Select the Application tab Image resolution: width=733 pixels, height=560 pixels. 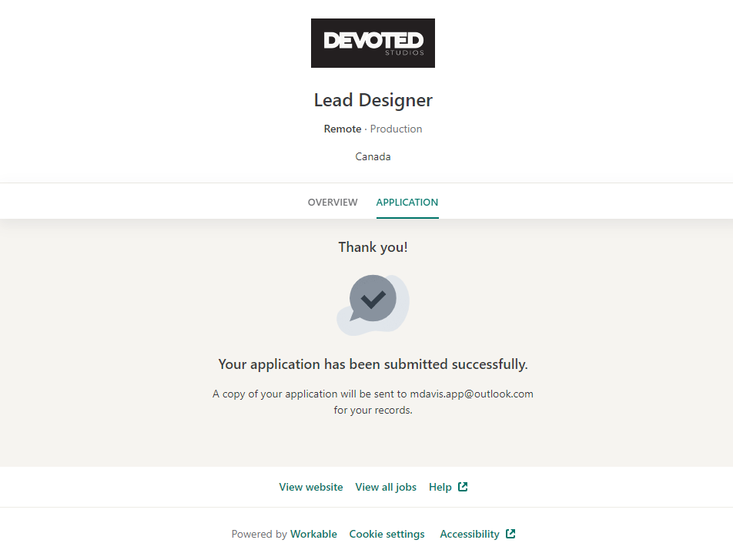pyautogui.click(x=407, y=203)
